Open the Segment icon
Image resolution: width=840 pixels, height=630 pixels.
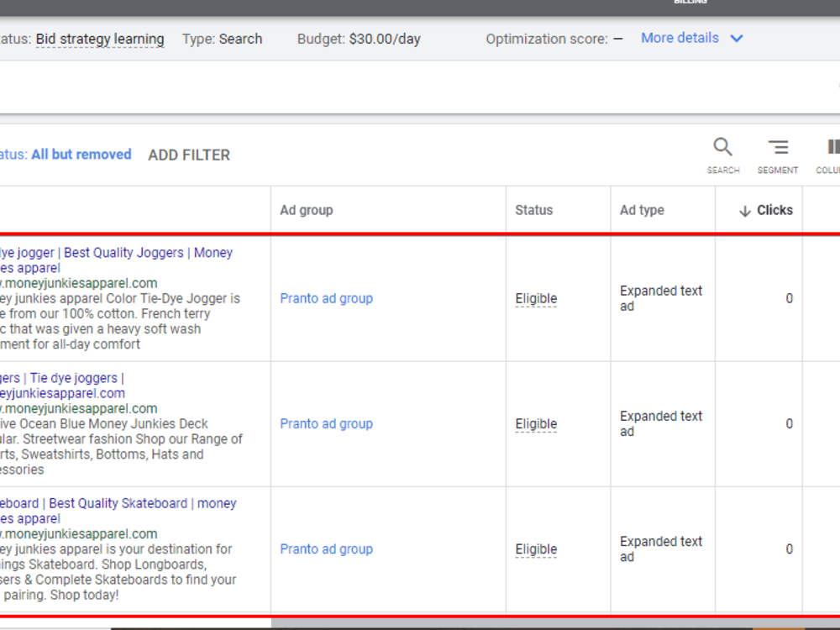click(x=778, y=147)
